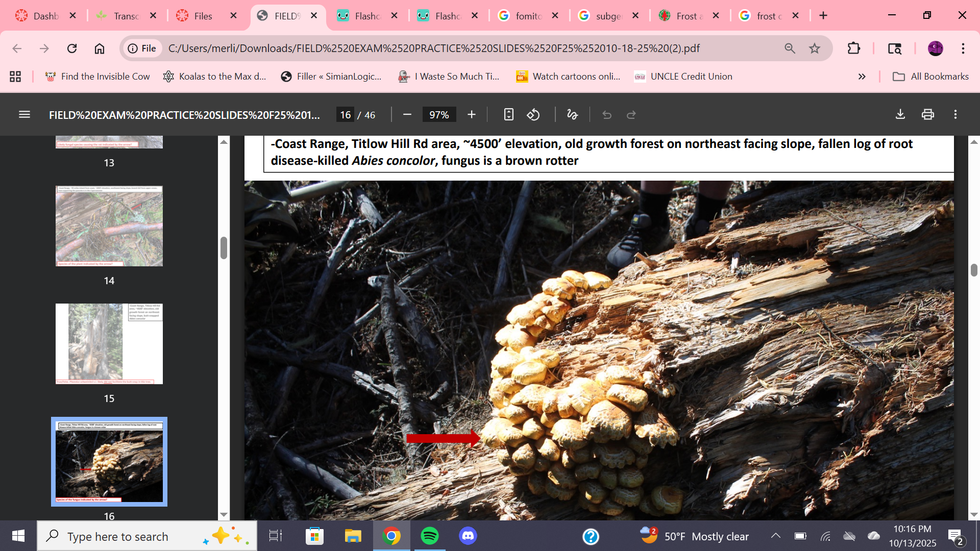Expand the hidden bookmarks chevron
Image resolution: width=980 pixels, height=551 pixels.
pos(862,77)
